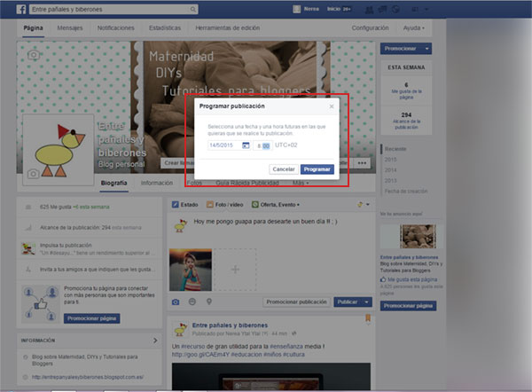
Task: Open the entrepanyalesybiberones.blogspot.com.es link
Action: click(88, 377)
